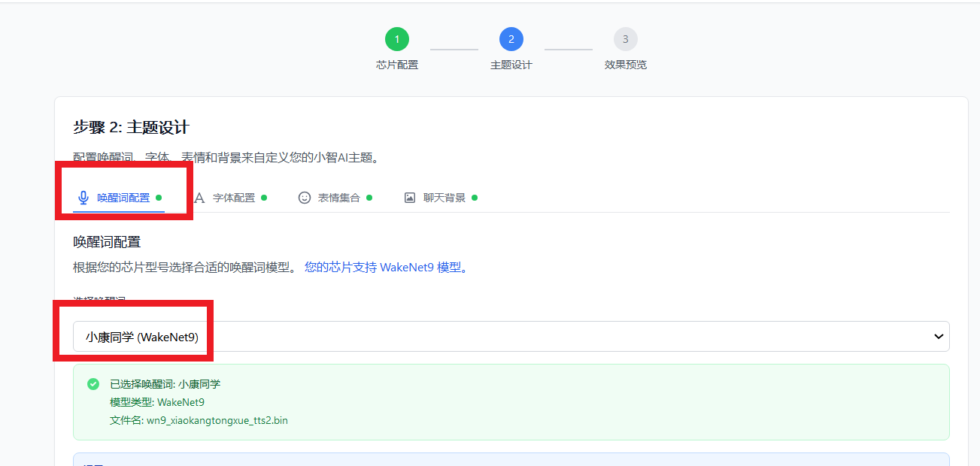This screenshot has width=980, height=466.
Task: Click the green status dot beside 唤醒词配置
Action: click(159, 198)
